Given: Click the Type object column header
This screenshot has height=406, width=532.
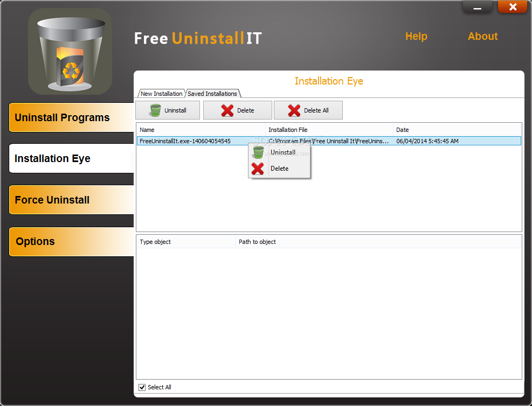Looking at the screenshot, I should pos(186,242).
